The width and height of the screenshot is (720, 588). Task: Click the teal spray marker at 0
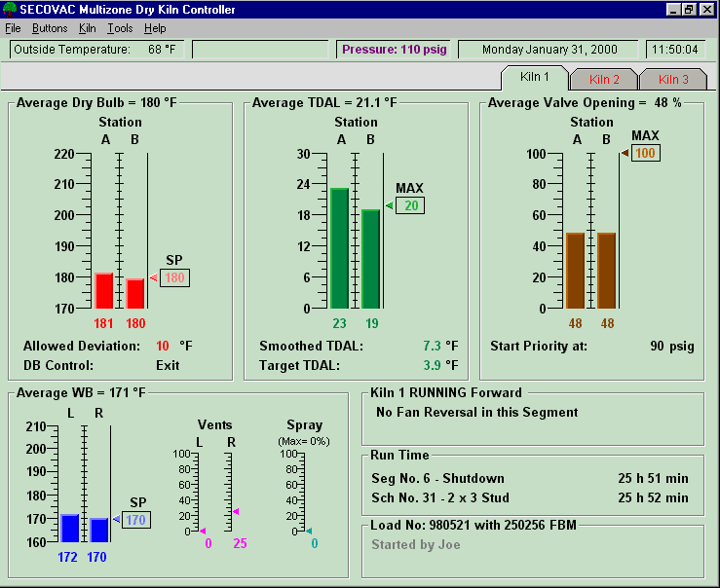click(x=309, y=531)
